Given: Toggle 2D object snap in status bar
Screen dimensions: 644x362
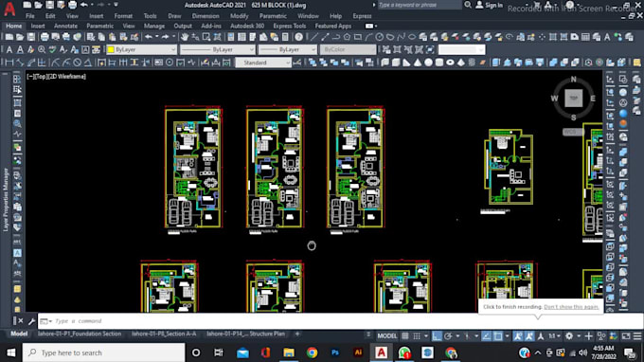Looking at the screenshot, I should pyautogui.click(x=498, y=336).
